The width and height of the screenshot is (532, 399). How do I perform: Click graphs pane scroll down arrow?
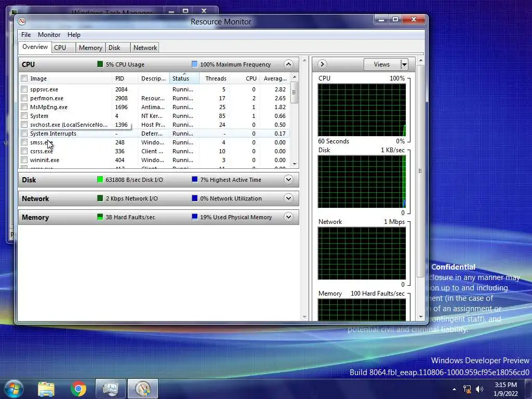tap(421, 316)
